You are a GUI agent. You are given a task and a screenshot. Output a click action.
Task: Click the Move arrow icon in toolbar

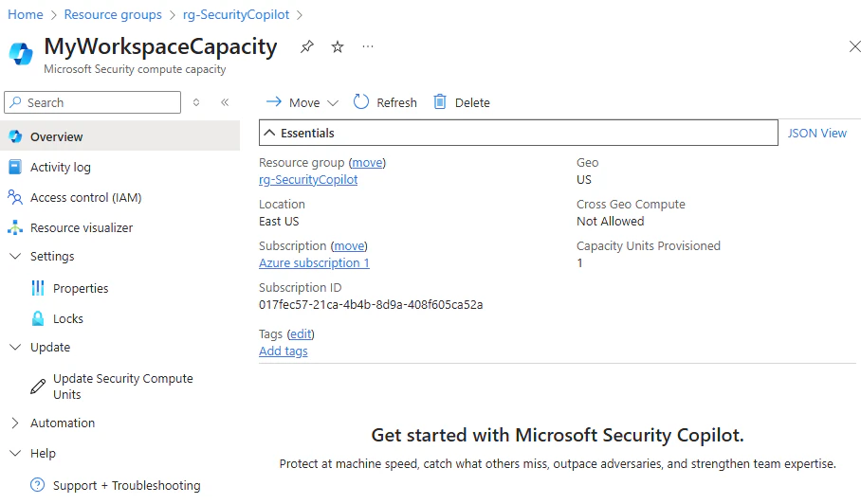click(x=273, y=102)
